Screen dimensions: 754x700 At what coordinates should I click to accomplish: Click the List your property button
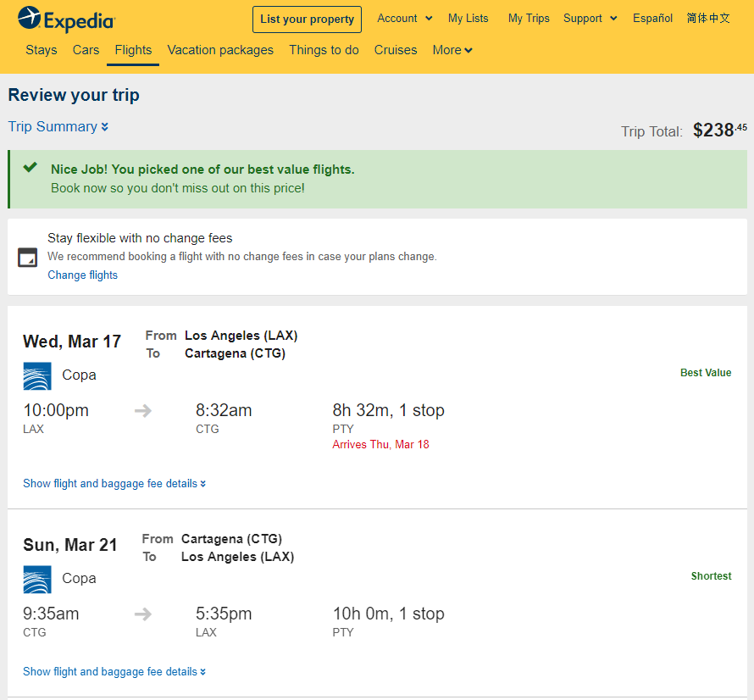click(x=307, y=19)
